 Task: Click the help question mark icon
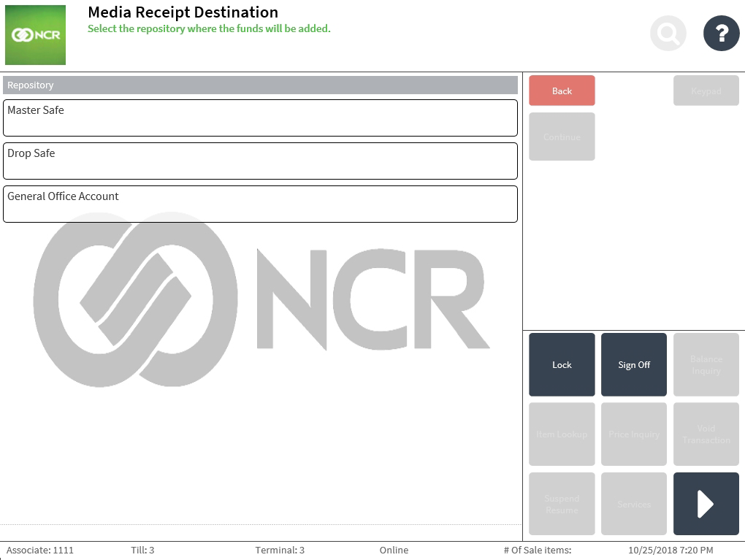(x=721, y=33)
